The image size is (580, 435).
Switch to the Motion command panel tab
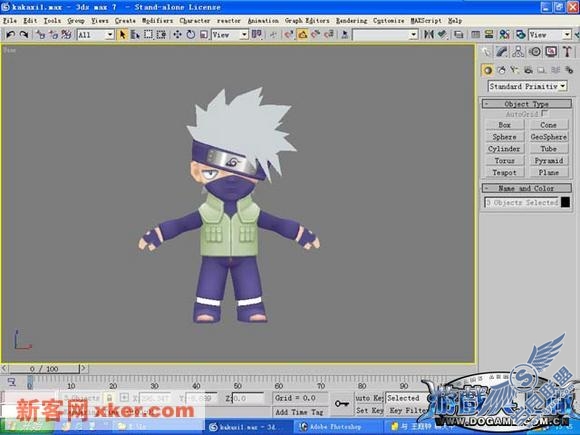[535, 52]
